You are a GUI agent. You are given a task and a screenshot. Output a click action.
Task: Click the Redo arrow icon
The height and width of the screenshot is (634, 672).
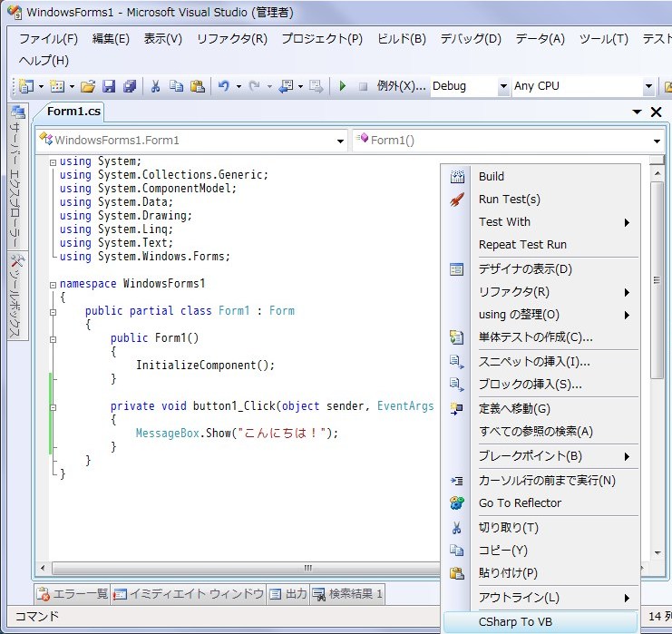click(x=255, y=86)
